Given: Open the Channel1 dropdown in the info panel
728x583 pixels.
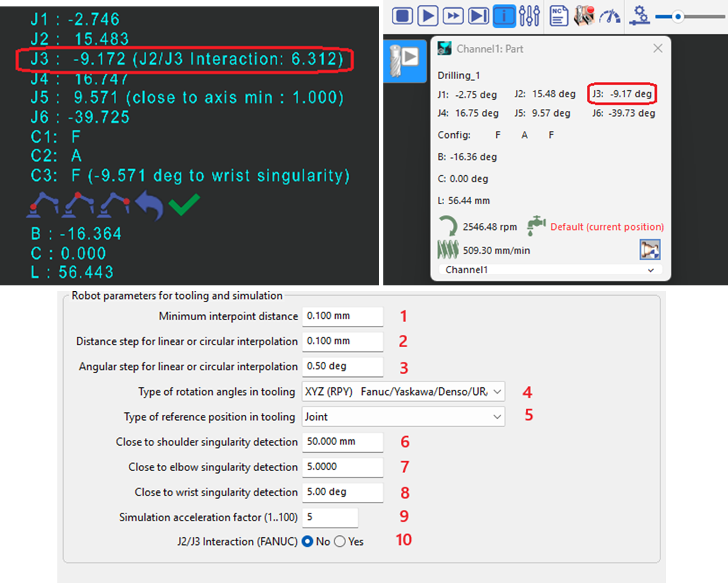Looking at the screenshot, I should click(x=550, y=270).
